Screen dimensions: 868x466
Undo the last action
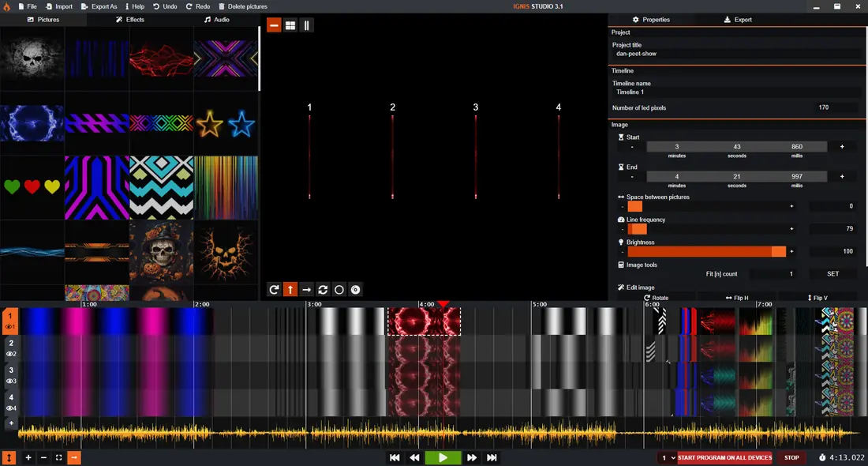coord(165,6)
